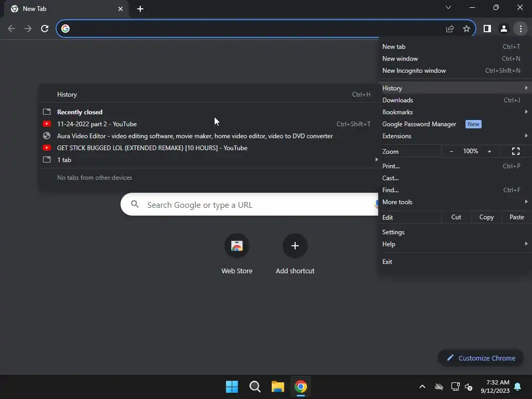Click Cut in the Edit row
The width and height of the screenshot is (532, 399).
tap(456, 217)
